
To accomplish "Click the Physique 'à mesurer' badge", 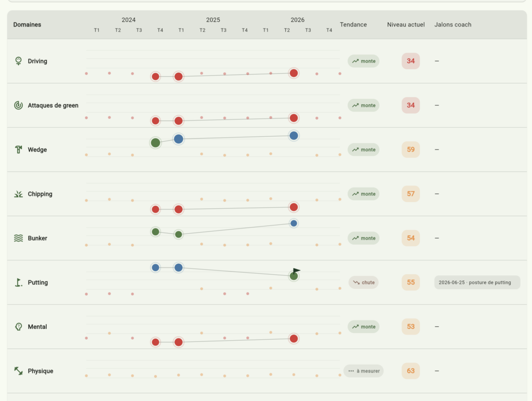I will [x=363, y=371].
